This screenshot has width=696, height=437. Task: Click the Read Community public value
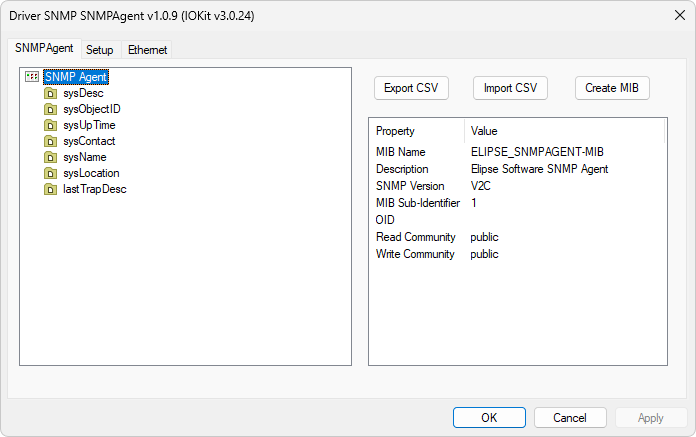pyautogui.click(x=484, y=237)
